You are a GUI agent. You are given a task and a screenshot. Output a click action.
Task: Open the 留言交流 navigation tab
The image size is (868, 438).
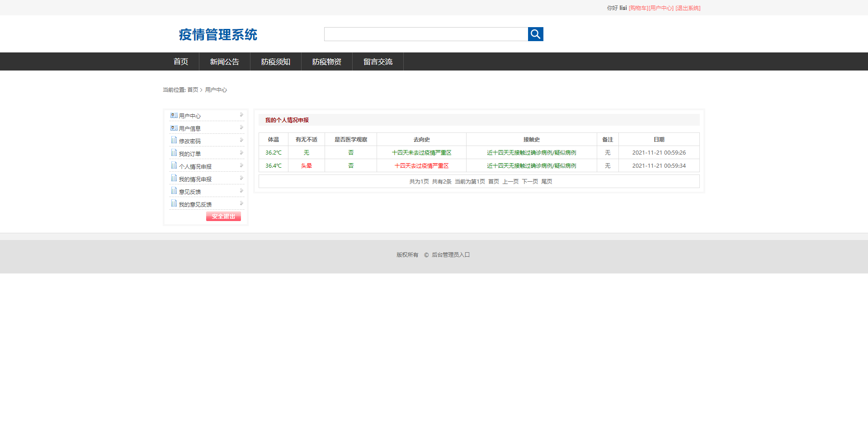tap(378, 61)
